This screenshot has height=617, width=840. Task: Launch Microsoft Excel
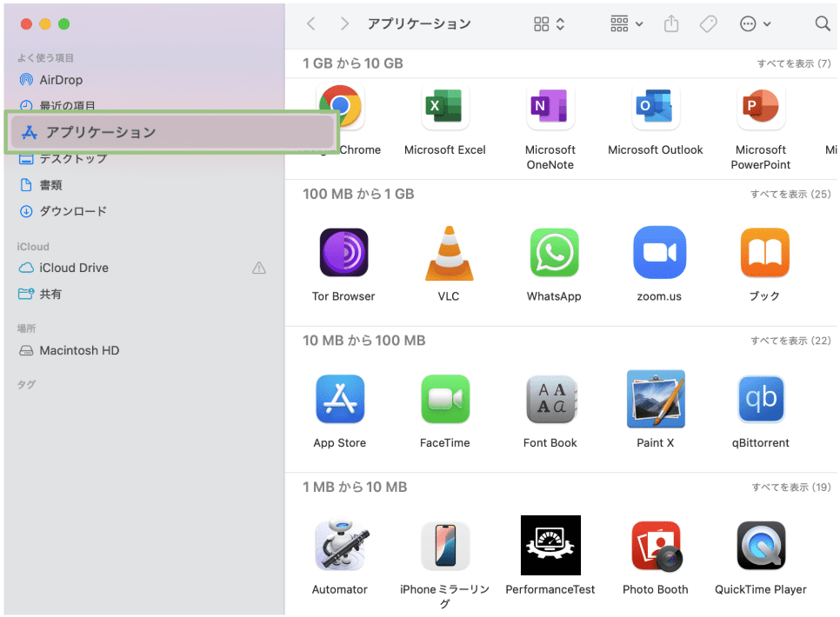(x=445, y=106)
